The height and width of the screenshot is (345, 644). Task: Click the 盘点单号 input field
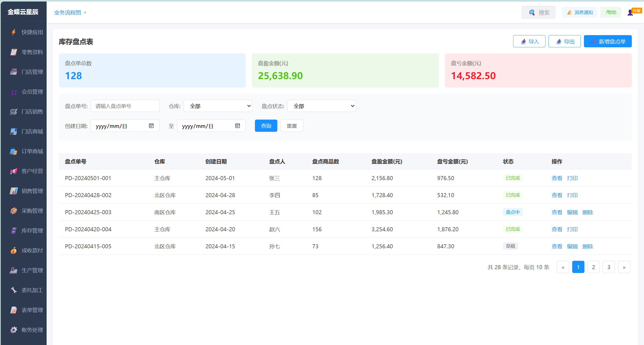125,106
